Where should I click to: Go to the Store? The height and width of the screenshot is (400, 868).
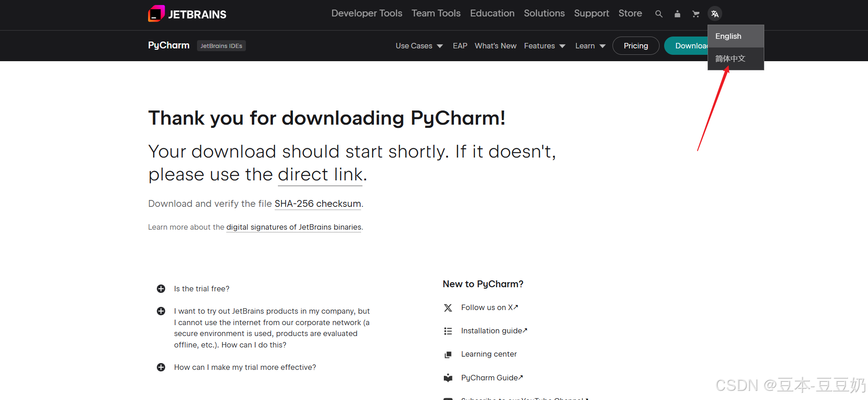(x=630, y=13)
